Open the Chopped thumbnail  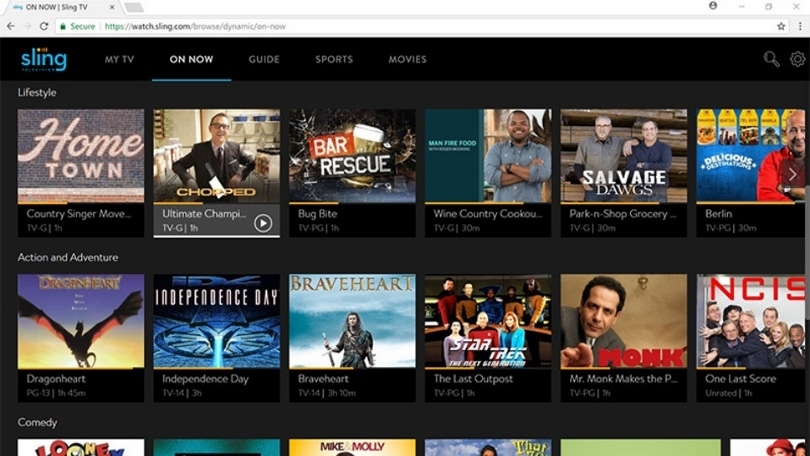pyautogui.click(x=217, y=155)
